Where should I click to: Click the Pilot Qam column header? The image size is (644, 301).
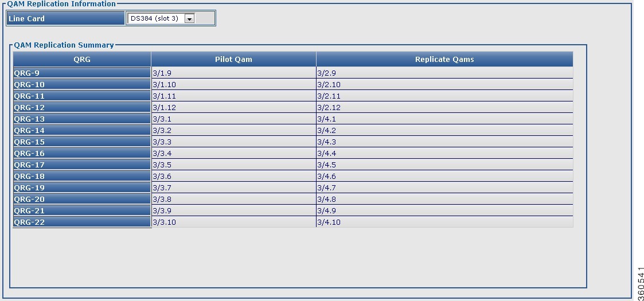234,59
